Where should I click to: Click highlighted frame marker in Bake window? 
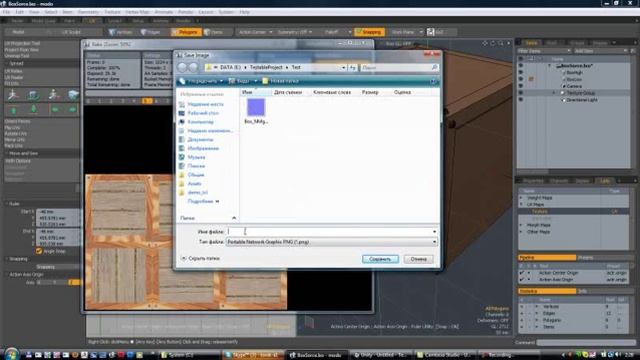coord(147,101)
